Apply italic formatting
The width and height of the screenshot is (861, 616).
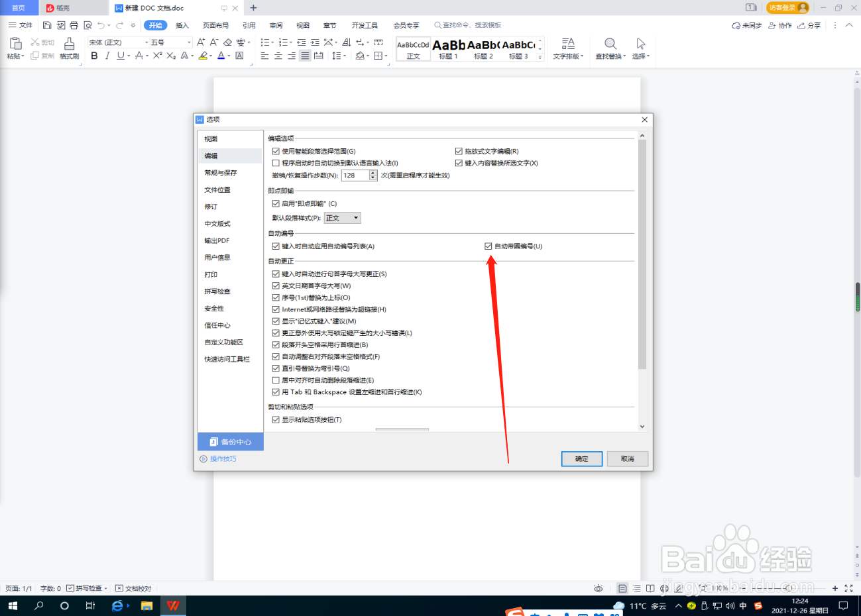click(107, 56)
